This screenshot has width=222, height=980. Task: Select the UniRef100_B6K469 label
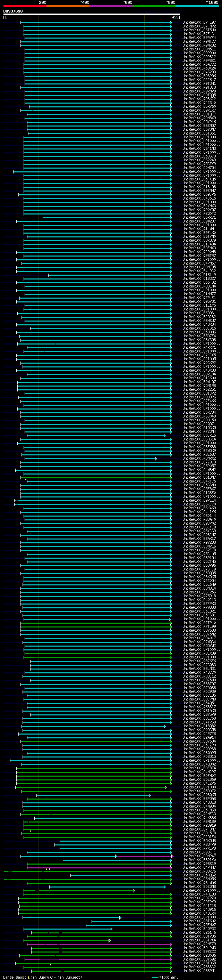[x=199, y=508]
